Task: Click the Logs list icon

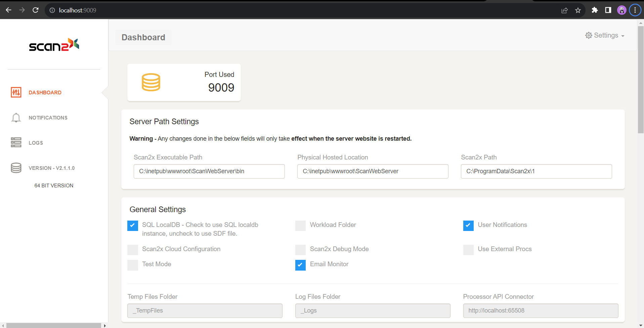Action: coord(16,143)
